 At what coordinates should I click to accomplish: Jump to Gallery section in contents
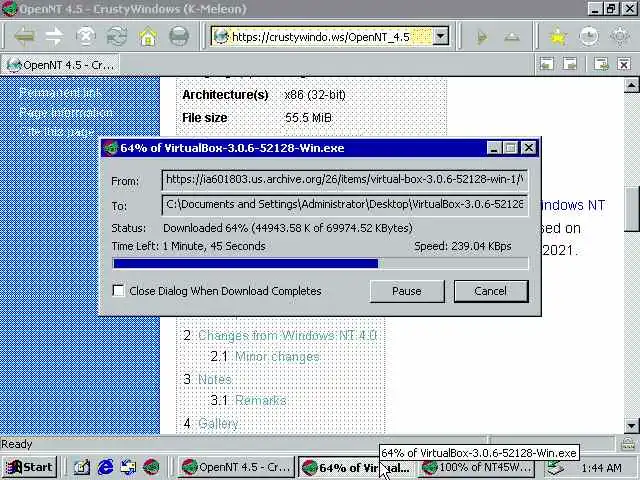pos(218,423)
